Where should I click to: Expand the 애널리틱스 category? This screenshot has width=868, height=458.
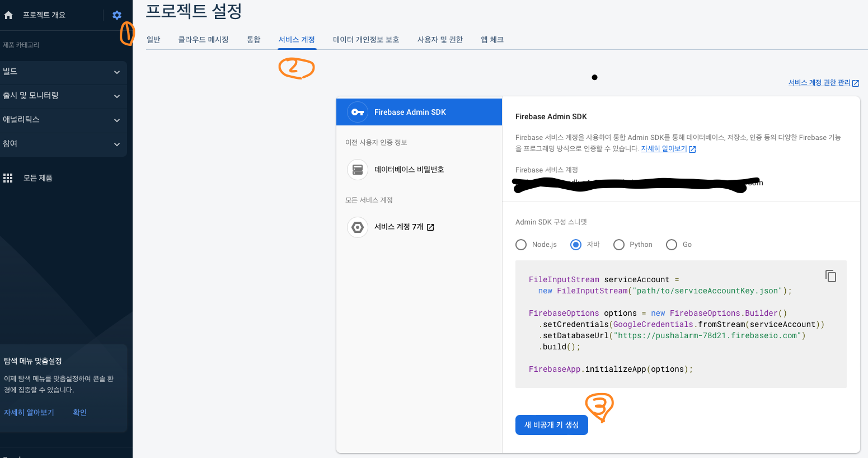(63, 120)
